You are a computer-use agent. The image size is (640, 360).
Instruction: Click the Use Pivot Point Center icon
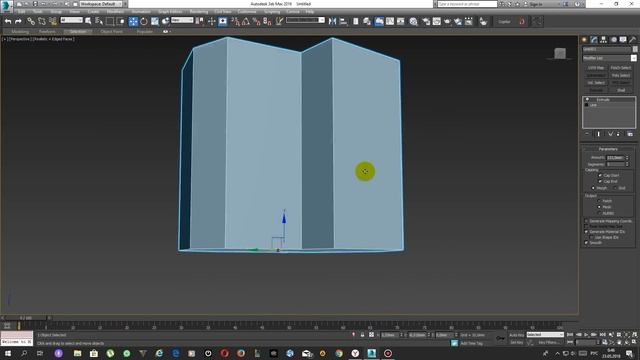(200, 21)
